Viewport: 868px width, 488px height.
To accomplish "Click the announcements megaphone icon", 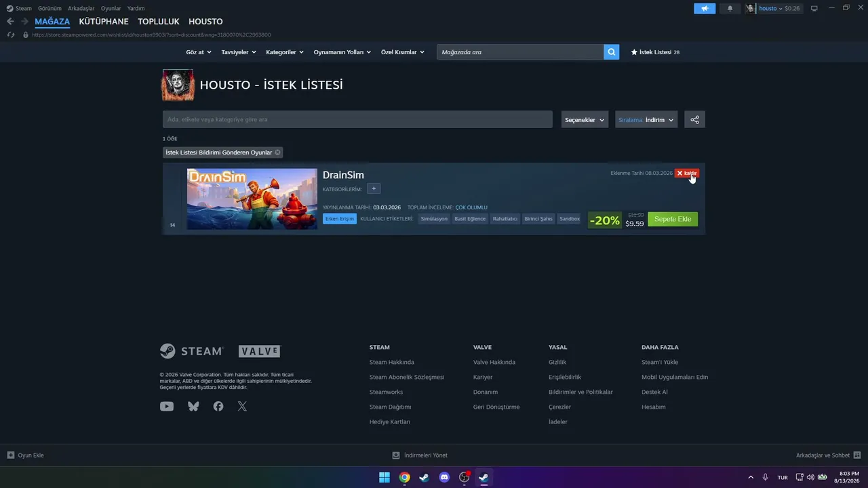I will [x=705, y=8].
